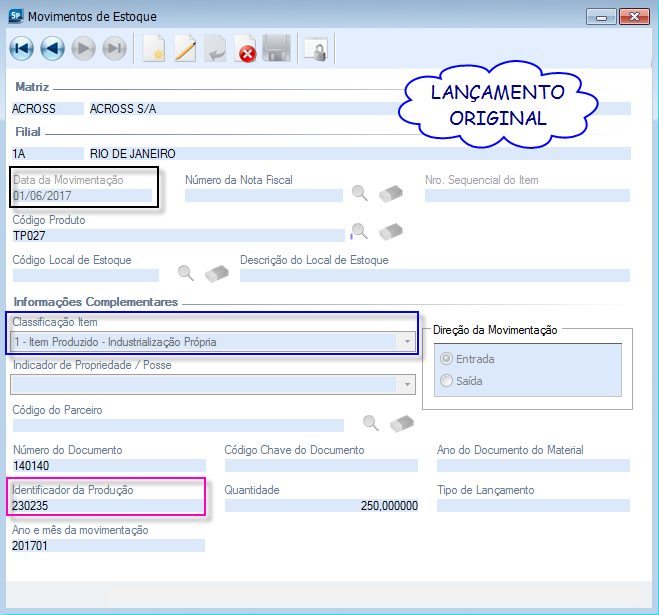The width and height of the screenshot is (659, 615).
Task: Create new record document icon
Action: pyautogui.click(x=154, y=49)
